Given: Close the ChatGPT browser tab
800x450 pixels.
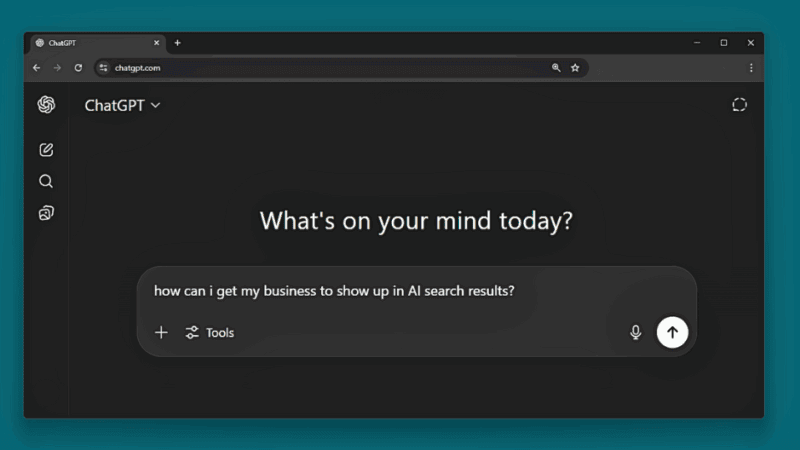Looking at the screenshot, I should pos(157,43).
